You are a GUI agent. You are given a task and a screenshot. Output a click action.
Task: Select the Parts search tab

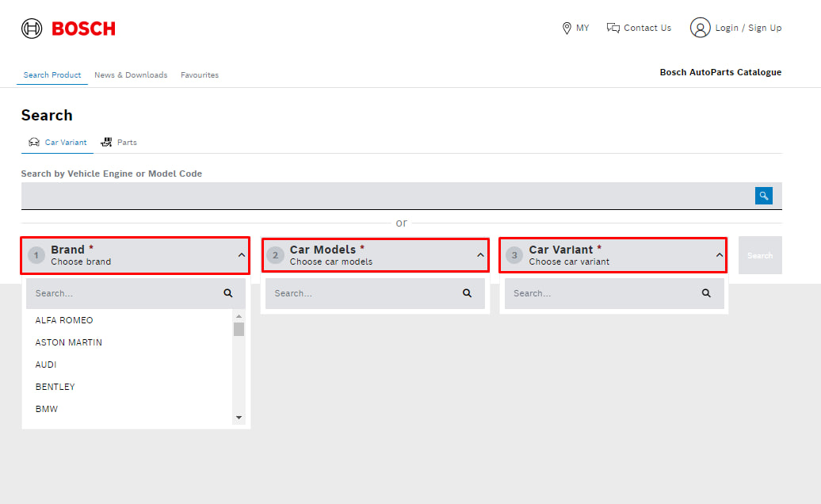(119, 143)
